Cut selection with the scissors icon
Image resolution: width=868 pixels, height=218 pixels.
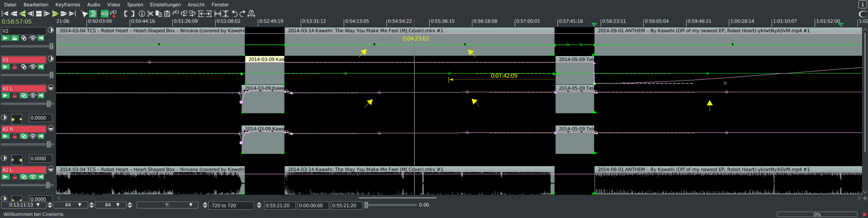[x=150, y=14]
